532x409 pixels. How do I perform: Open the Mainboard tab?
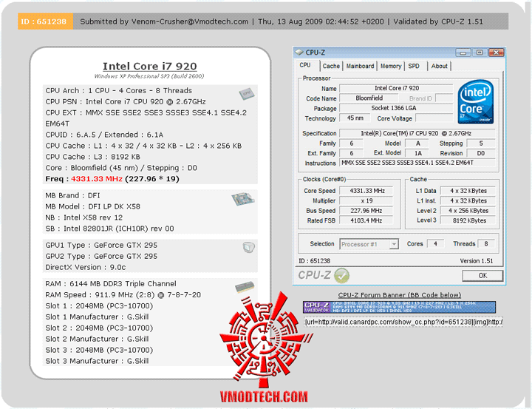tap(360, 67)
